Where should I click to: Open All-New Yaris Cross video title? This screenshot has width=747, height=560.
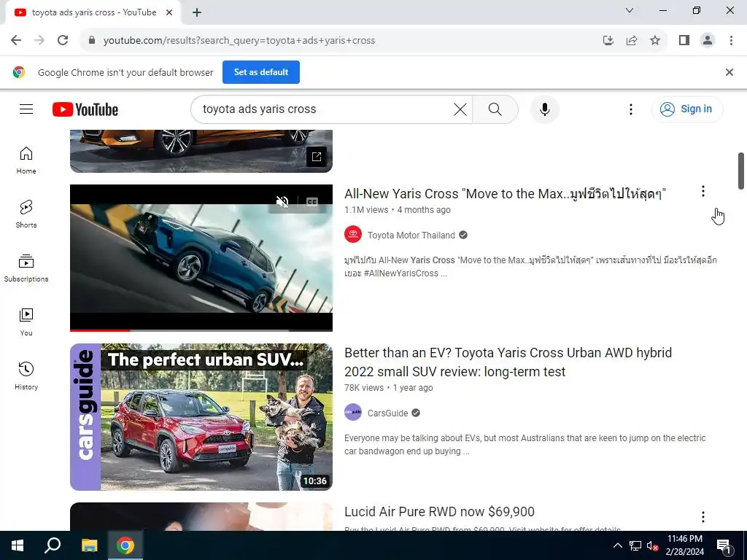505,194
